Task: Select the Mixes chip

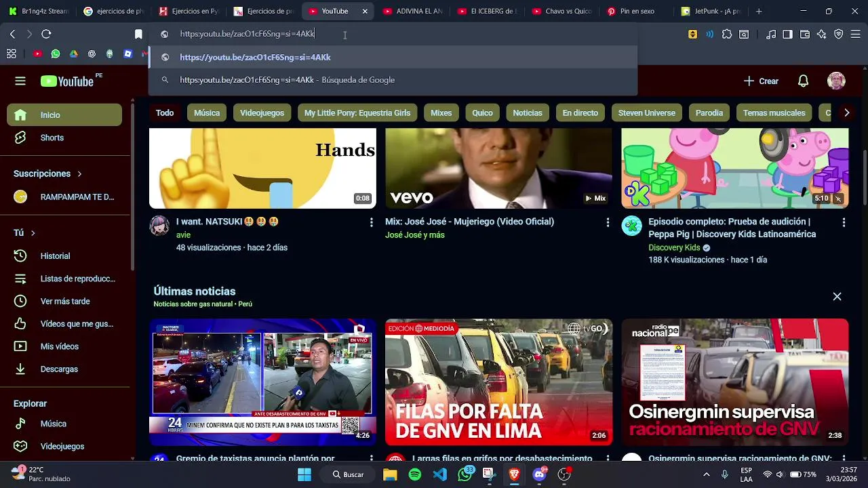Action: coord(441,113)
